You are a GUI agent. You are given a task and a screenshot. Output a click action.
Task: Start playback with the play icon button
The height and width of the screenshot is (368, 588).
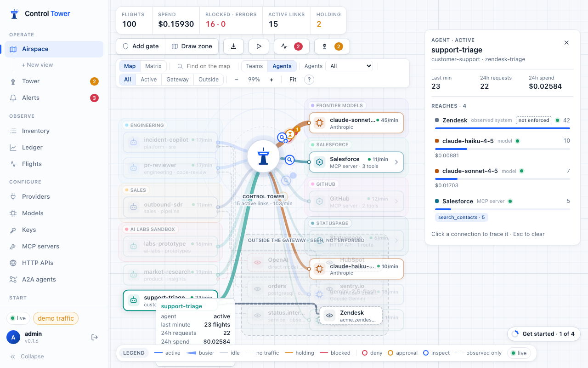point(259,46)
